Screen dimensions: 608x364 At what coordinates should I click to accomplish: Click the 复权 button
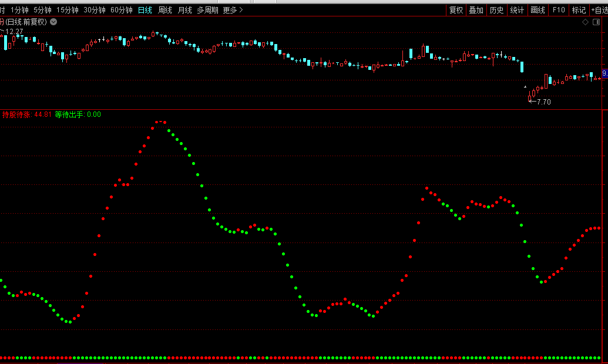(456, 10)
